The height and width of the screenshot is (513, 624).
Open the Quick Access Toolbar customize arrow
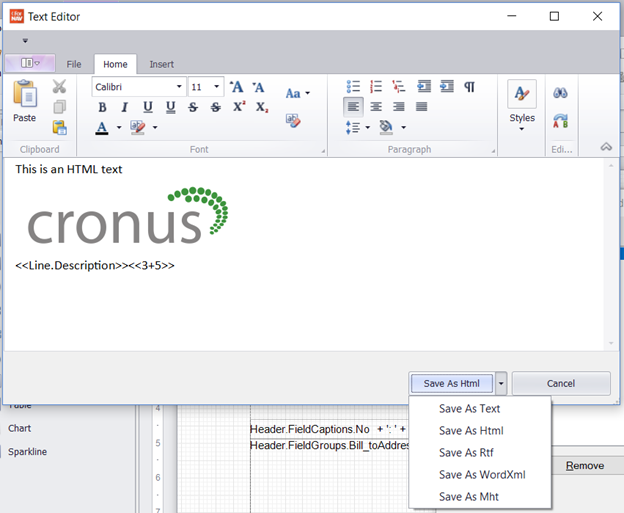point(25,41)
